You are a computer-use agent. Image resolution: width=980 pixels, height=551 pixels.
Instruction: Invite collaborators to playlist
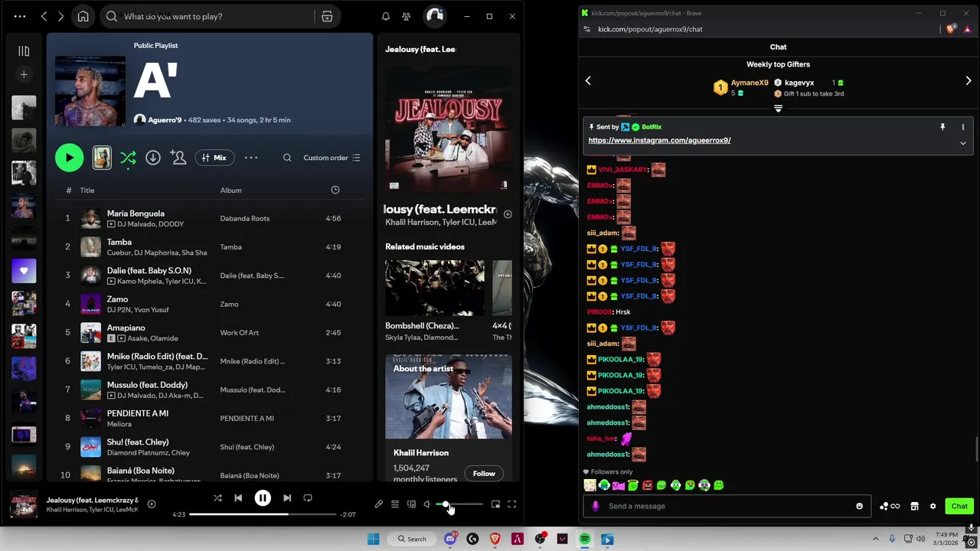pyautogui.click(x=178, y=158)
